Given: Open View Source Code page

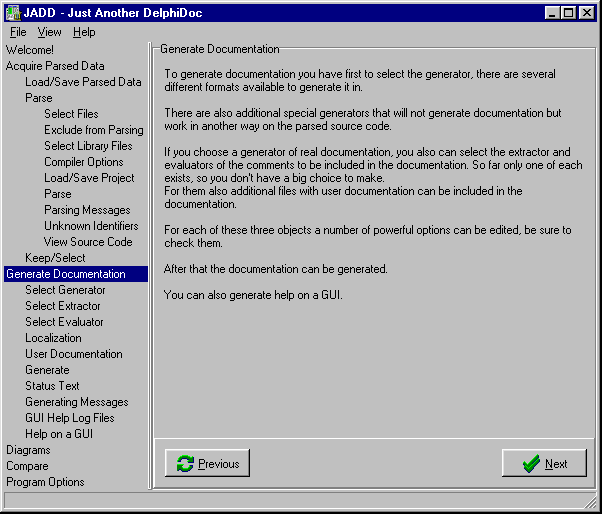Looking at the screenshot, I should [88, 242].
